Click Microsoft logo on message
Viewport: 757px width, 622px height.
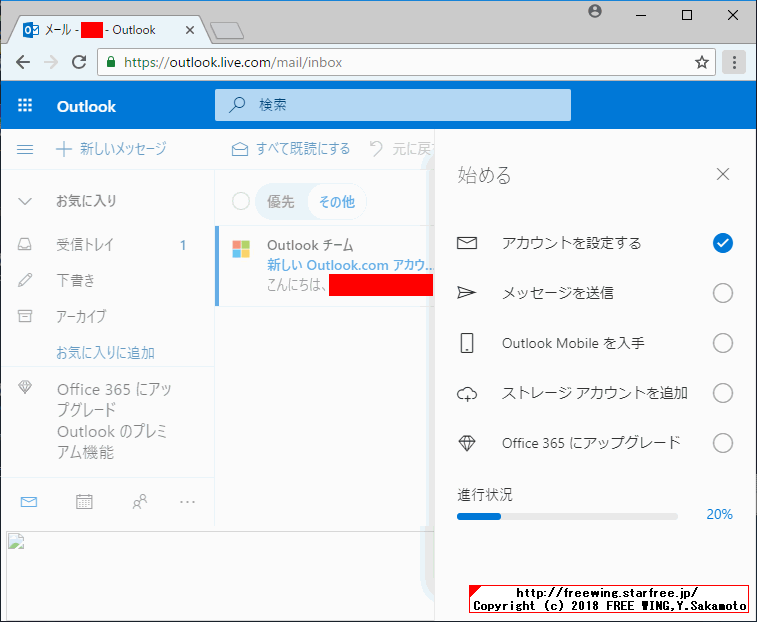(241, 249)
